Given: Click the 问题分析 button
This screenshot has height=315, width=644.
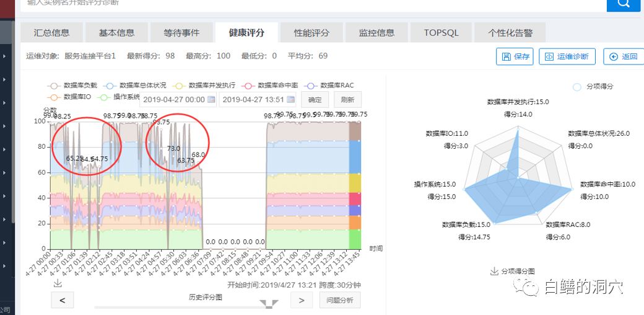Looking at the screenshot, I should 340,299.
